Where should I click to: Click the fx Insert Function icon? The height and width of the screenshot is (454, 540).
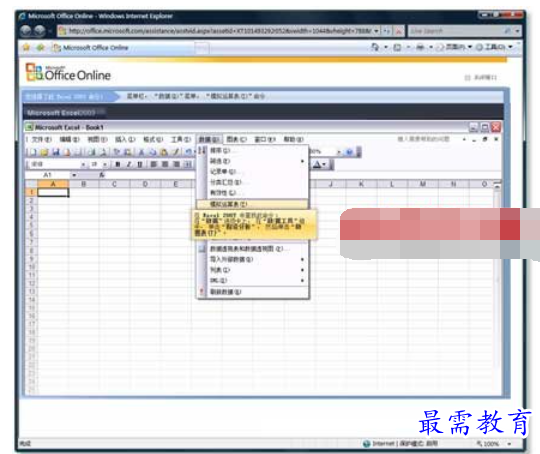(x=102, y=175)
